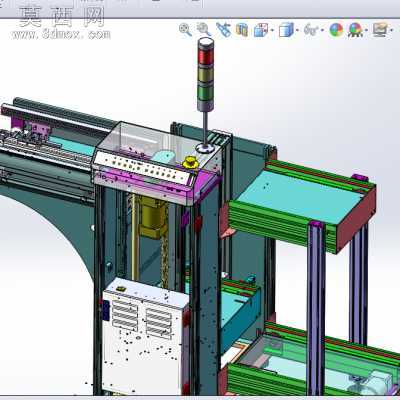The height and width of the screenshot is (400, 400).
Task: Select the Zoom to Area tool
Action: pos(204,29)
